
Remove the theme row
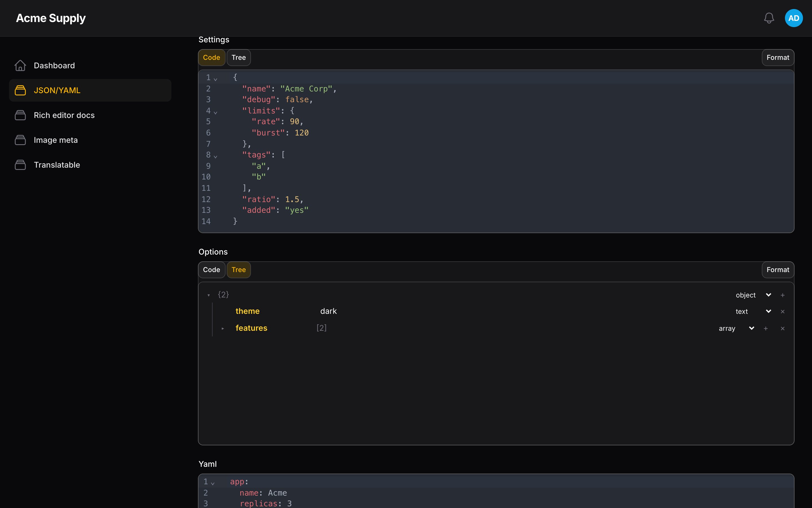coord(782,312)
